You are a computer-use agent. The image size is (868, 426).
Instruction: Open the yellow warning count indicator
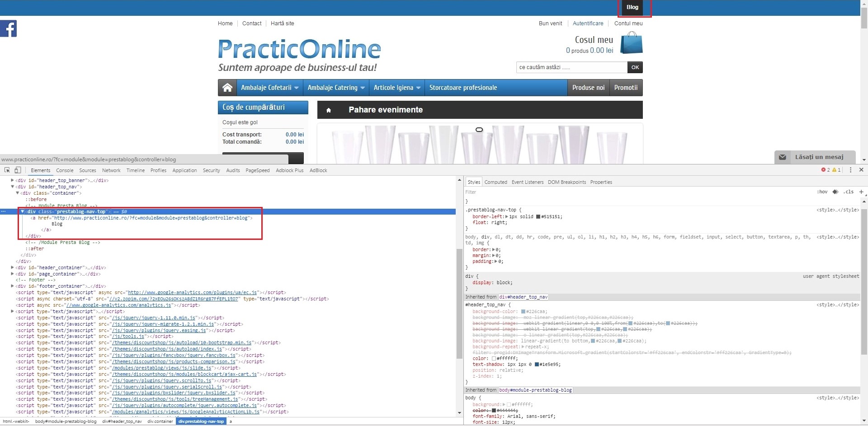tap(836, 170)
